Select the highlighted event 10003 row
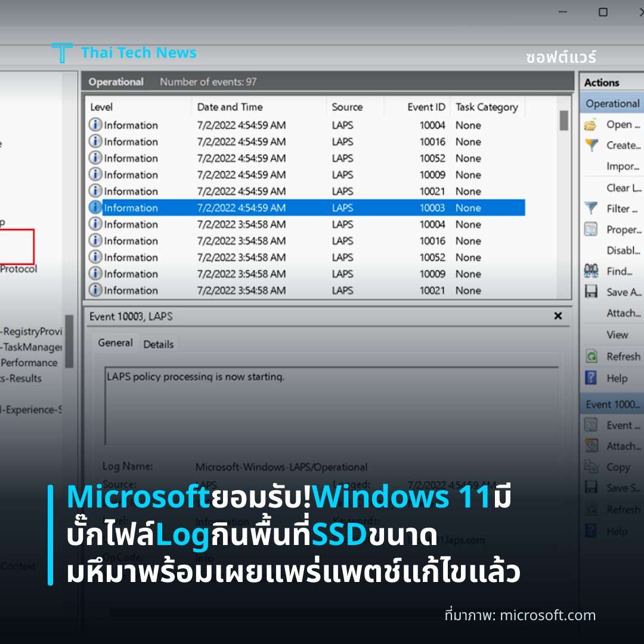The image size is (644, 644). [x=306, y=208]
